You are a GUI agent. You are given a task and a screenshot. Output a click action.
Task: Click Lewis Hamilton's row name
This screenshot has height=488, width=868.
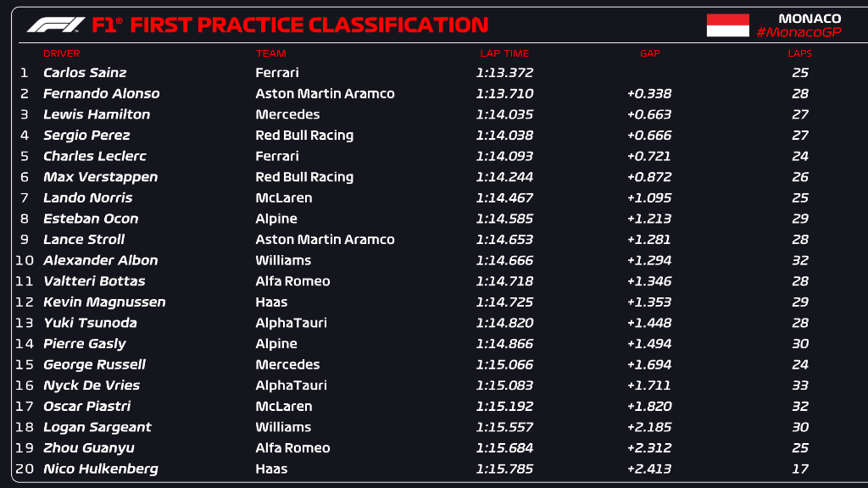coord(97,114)
